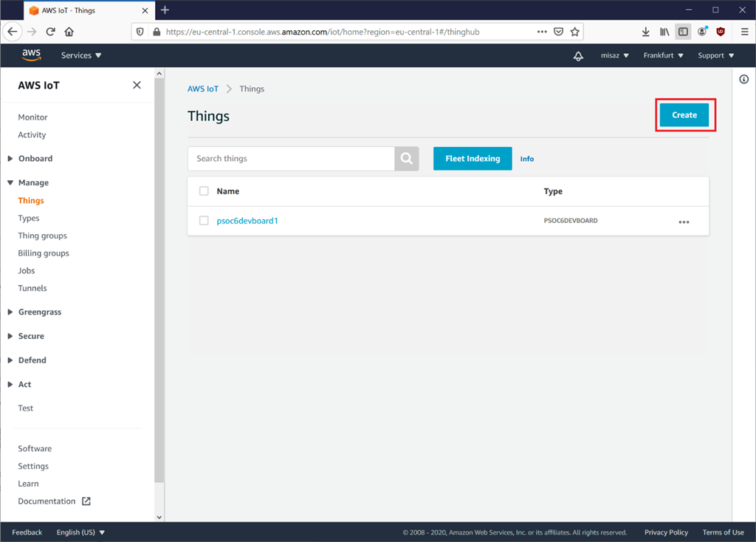Open Software in the sidebar
The height and width of the screenshot is (542, 756).
coord(35,448)
